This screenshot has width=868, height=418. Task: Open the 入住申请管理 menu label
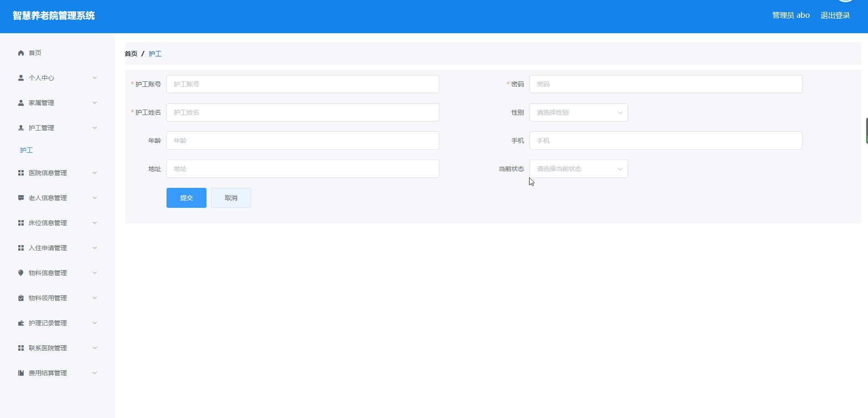[x=48, y=248]
